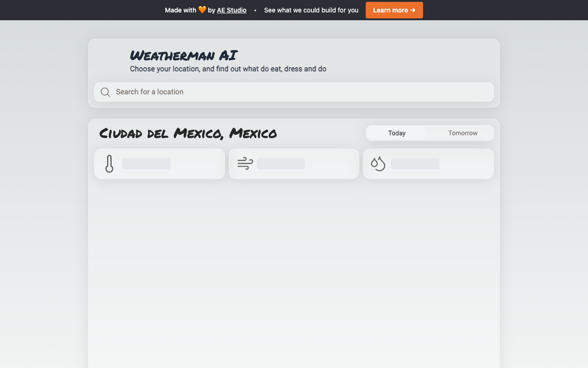588x368 pixels.
Task: Click the Learn more button
Action: (394, 10)
